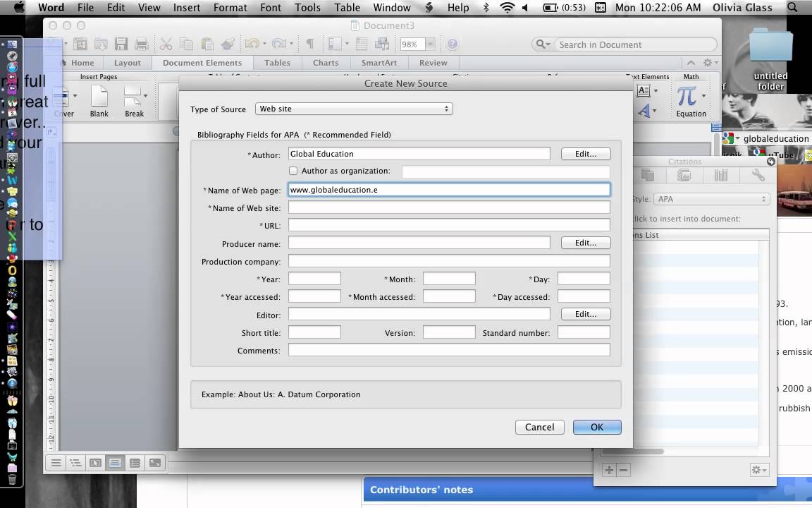Screen dimensions: 812x508
Task: Click the New from template icon
Action: [80, 44]
